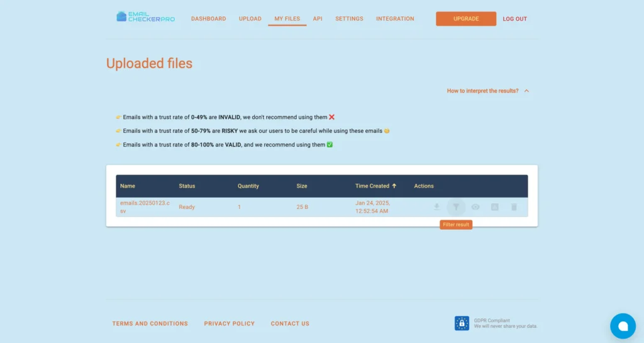Click the GDPR lock badge icon
This screenshot has width=644, height=343.
click(462, 323)
